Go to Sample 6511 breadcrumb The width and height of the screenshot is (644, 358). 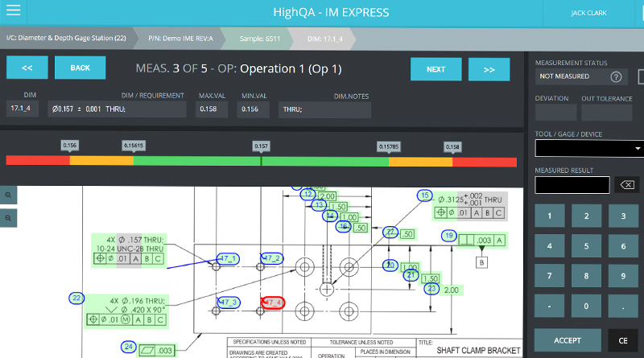click(x=259, y=39)
